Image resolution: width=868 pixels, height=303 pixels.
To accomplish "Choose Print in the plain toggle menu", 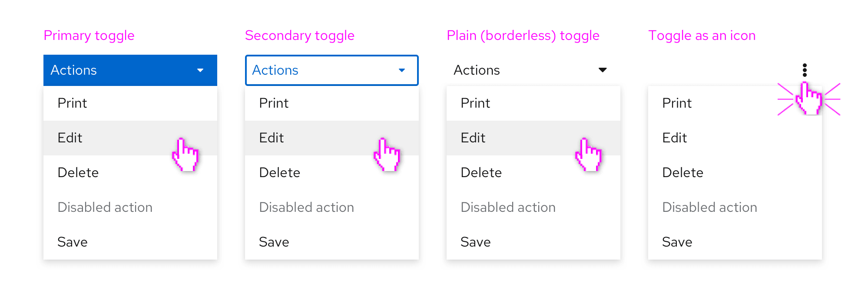I will coord(533,103).
